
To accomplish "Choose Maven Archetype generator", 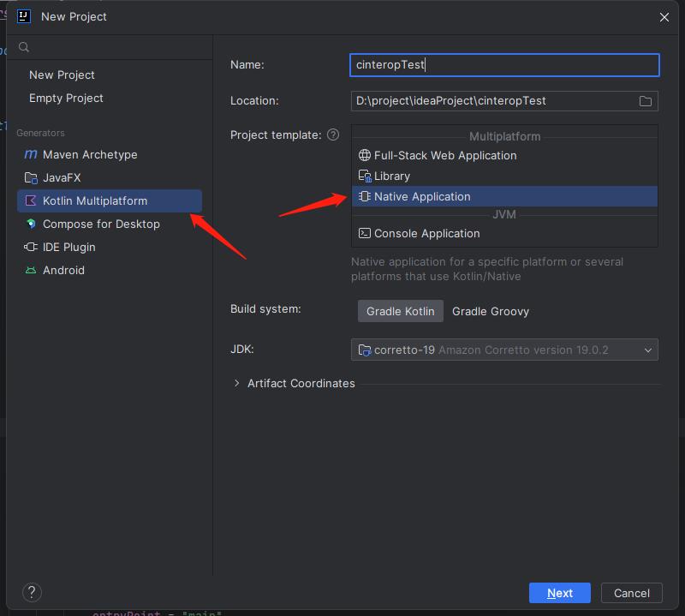I will point(110,154).
